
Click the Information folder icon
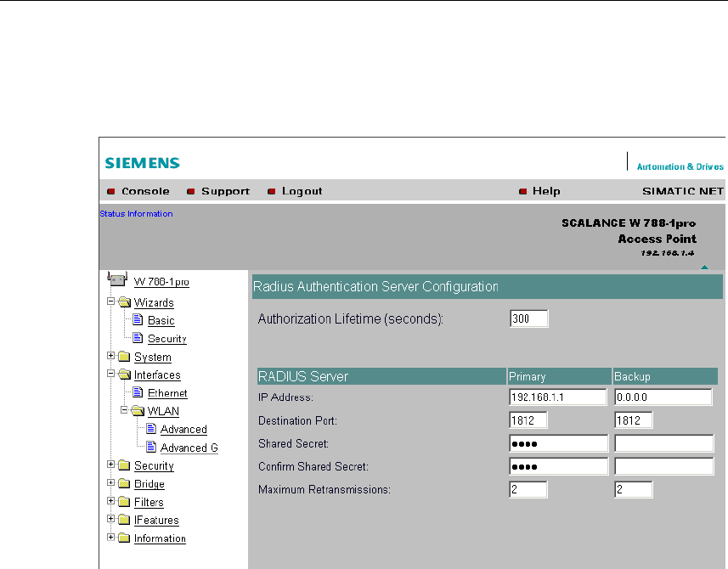tap(124, 538)
